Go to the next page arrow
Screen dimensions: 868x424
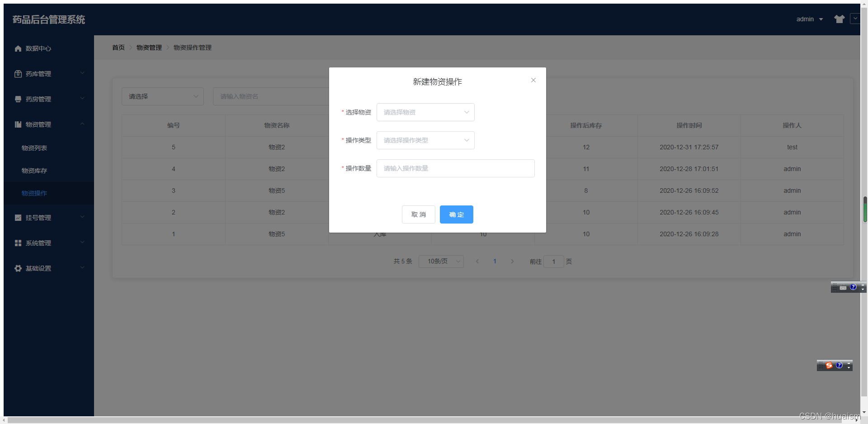tap(512, 261)
